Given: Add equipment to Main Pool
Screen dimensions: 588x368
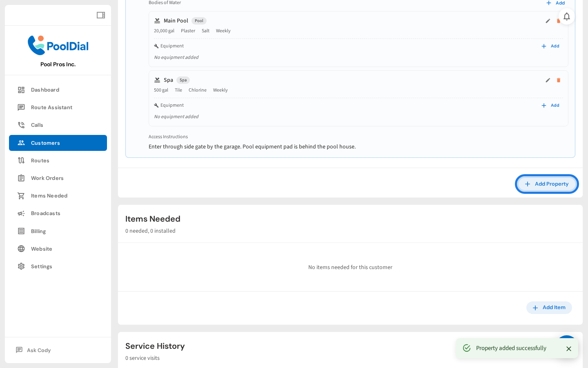Looking at the screenshot, I should tap(550, 46).
